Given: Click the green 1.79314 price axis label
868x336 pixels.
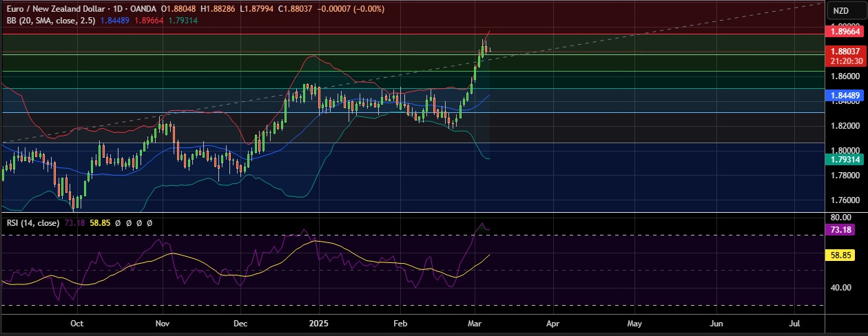Looking at the screenshot, I should tap(845, 159).
